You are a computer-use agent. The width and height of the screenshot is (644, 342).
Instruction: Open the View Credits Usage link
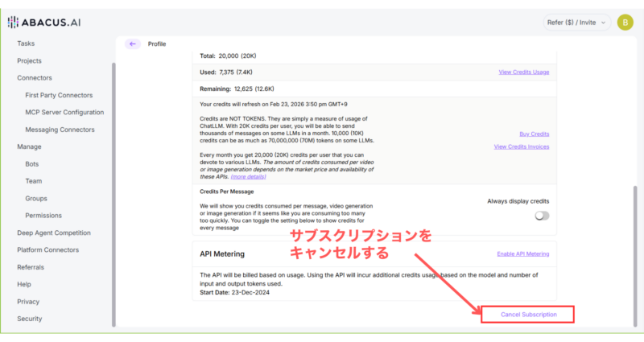pyautogui.click(x=523, y=72)
